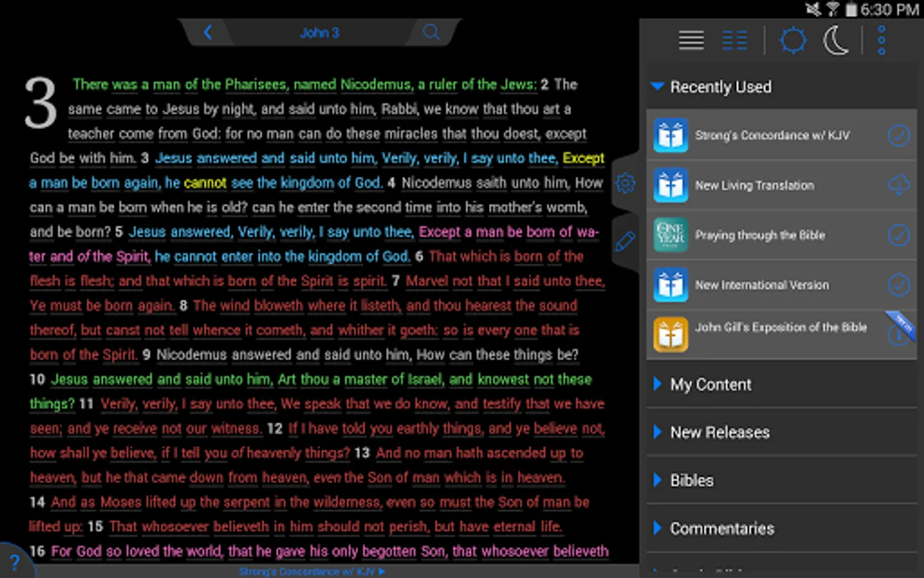Image resolution: width=924 pixels, height=578 pixels.
Task: Tap the muted sound status icon
Action: (x=813, y=9)
